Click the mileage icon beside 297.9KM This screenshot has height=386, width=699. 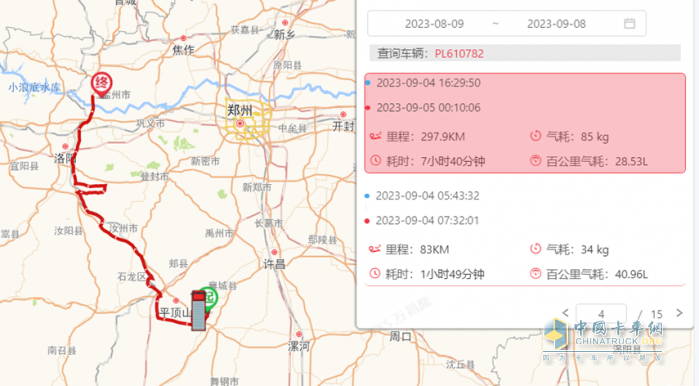(375, 136)
